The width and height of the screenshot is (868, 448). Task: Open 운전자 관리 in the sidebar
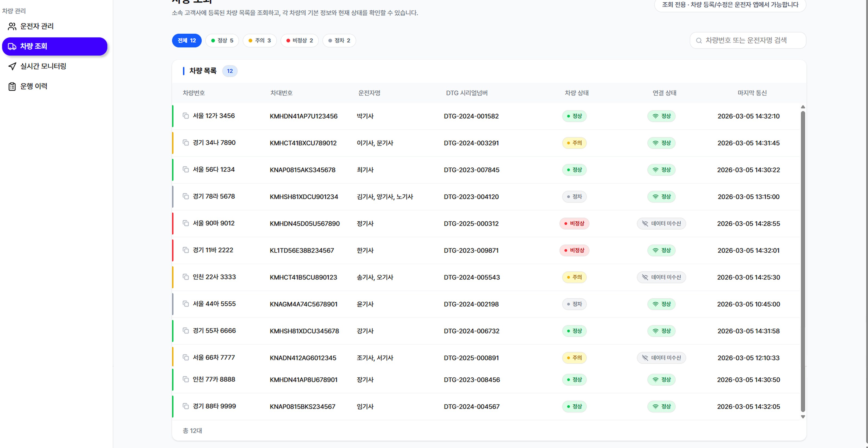click(x=55, y=26)
